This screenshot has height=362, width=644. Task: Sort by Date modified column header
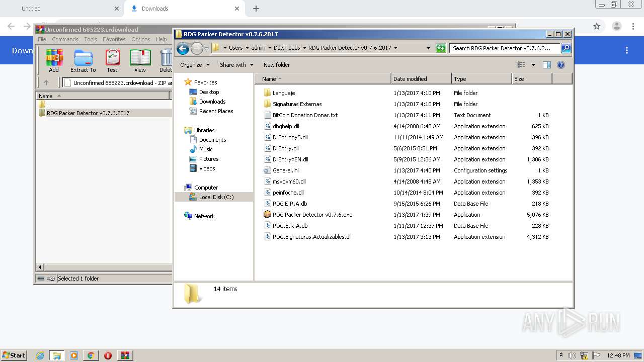421,79
